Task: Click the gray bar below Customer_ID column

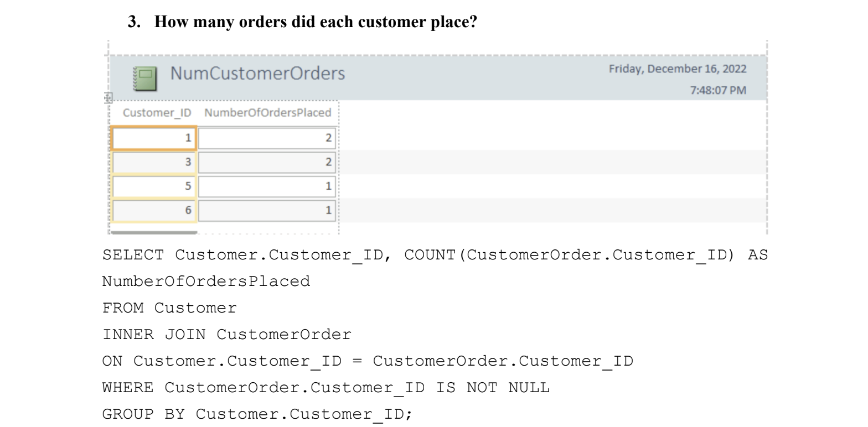Action: click(x=153, y=233)
